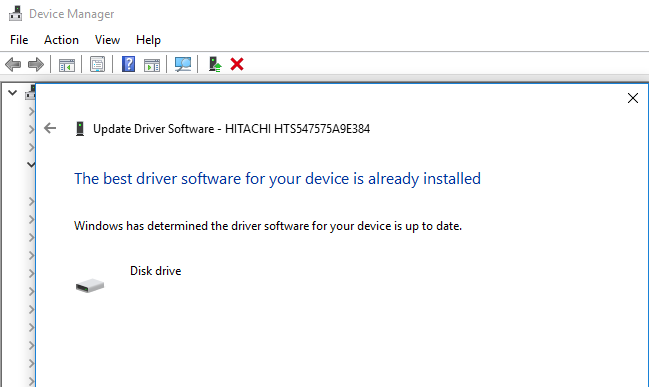Open the Help menu
This screenshot has width=649, height=387.
click(148, 40)
